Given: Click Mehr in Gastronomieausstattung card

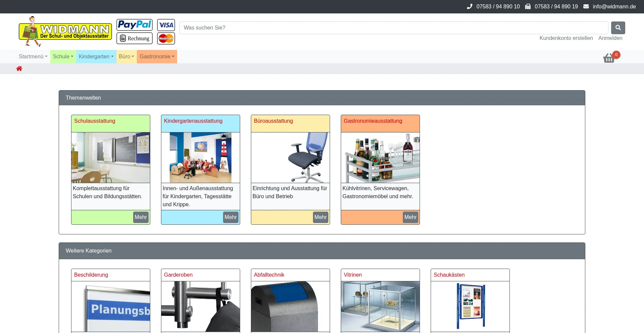Looking at the screenshot, I should point(411,217).
